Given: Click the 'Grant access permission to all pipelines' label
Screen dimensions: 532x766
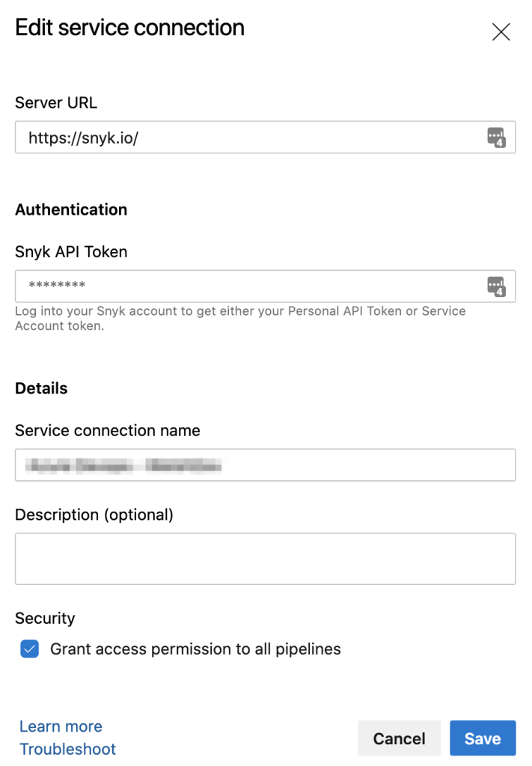Looking at the screenshot, I should click(x=195, y=649).
